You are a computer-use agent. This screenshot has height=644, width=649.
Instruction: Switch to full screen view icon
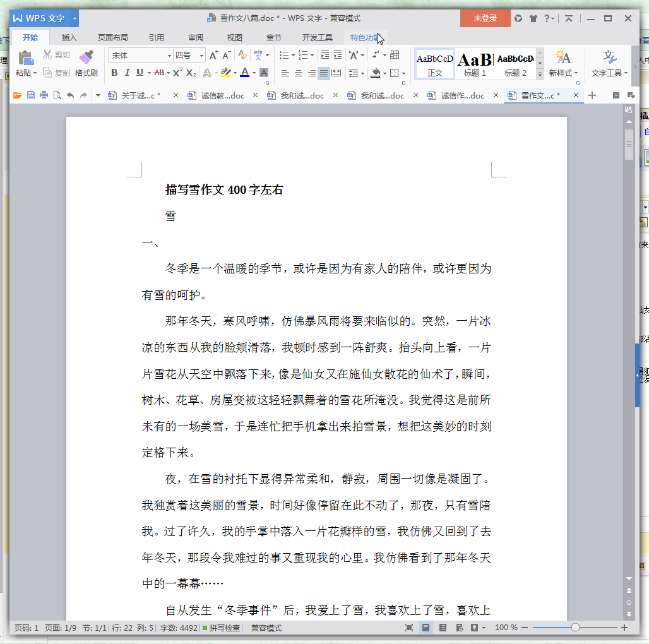tap(409, 628)
